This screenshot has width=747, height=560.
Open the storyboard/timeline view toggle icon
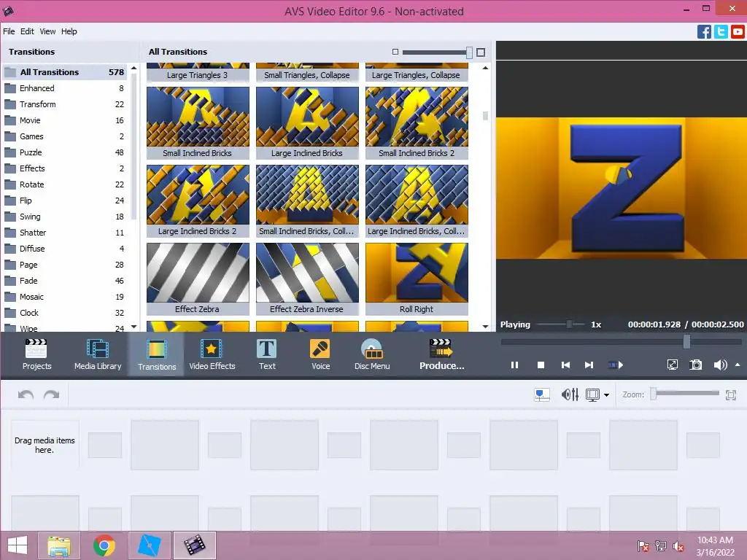coord(542,394)
